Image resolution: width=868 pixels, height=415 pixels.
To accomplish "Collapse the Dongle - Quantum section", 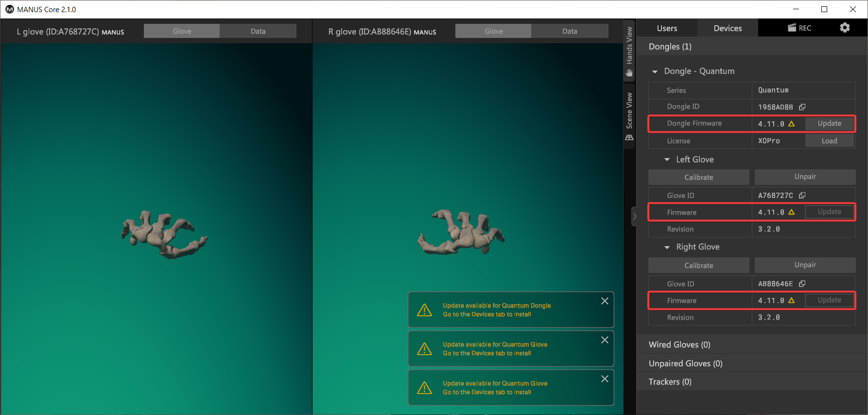I will [x=655, y=72].
